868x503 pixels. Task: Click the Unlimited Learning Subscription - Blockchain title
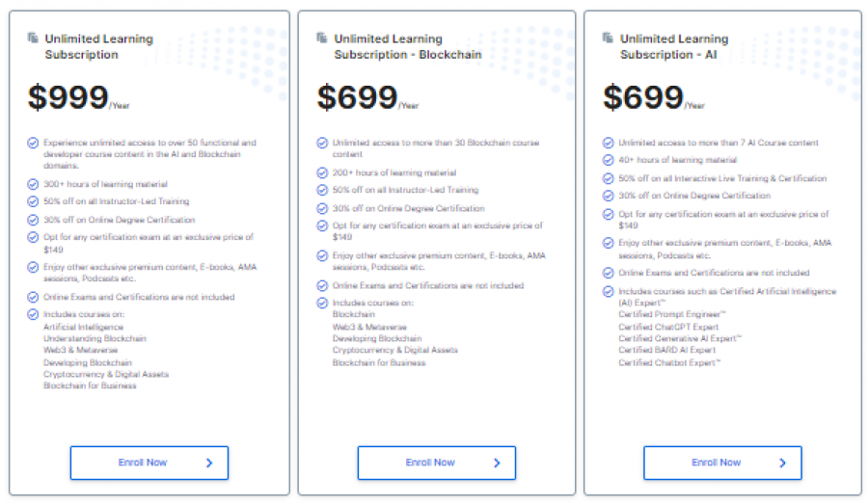coord(407,47)
